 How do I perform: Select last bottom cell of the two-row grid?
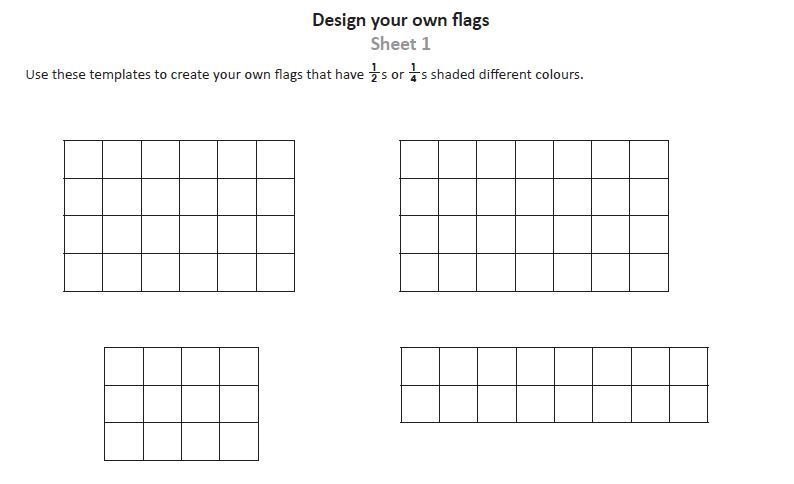[689, 404]
